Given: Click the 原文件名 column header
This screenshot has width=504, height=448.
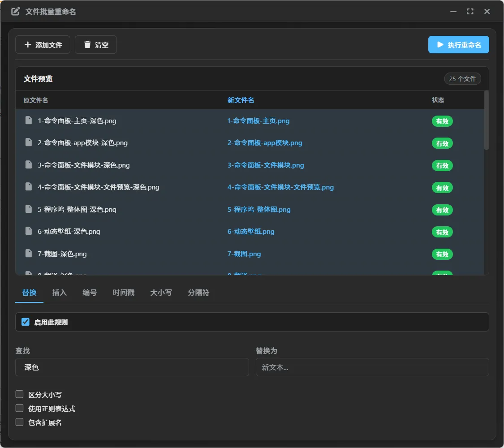Looking at the screenshot, I should point(36,100).
